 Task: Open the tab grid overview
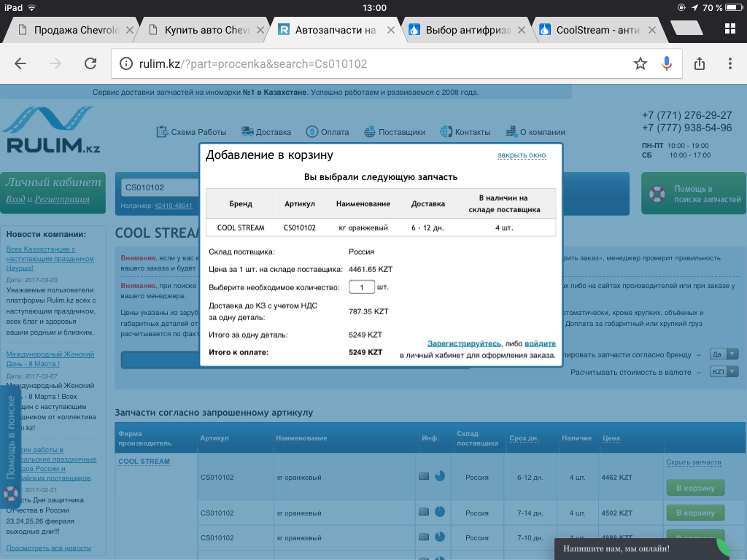pyautogui.click(x=729, y=28)
